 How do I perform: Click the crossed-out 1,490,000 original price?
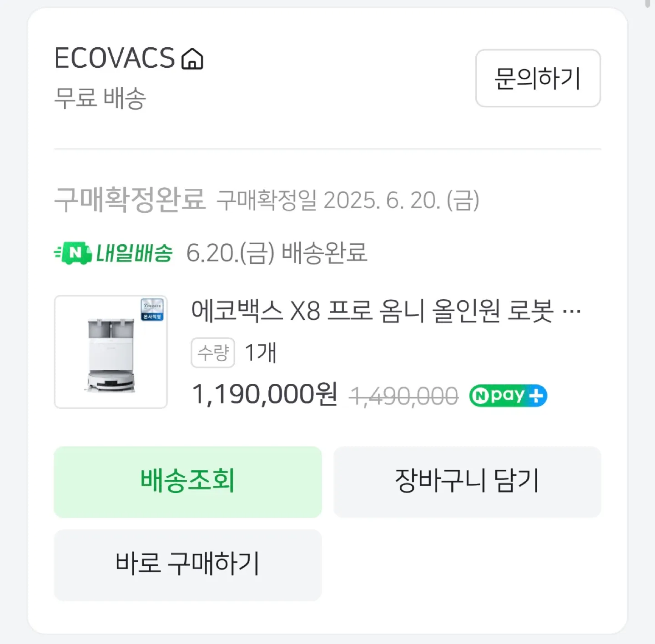pos(404,396)
